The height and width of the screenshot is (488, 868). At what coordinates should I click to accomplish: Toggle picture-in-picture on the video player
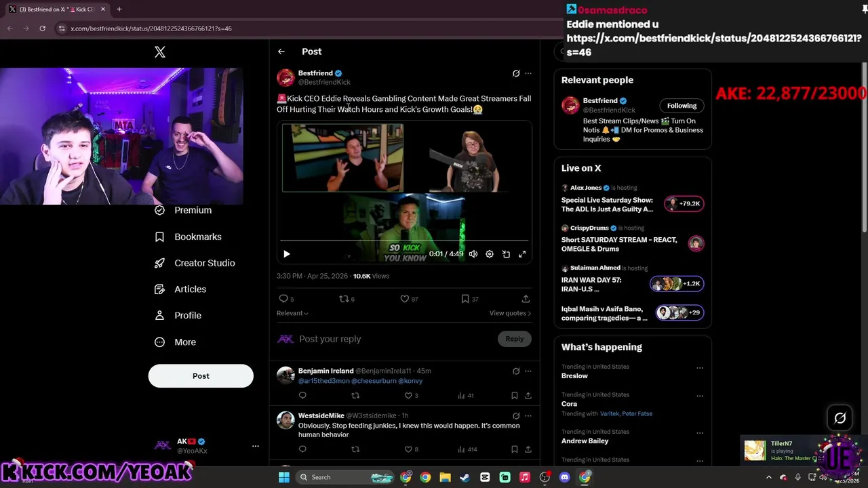(506, 254)
